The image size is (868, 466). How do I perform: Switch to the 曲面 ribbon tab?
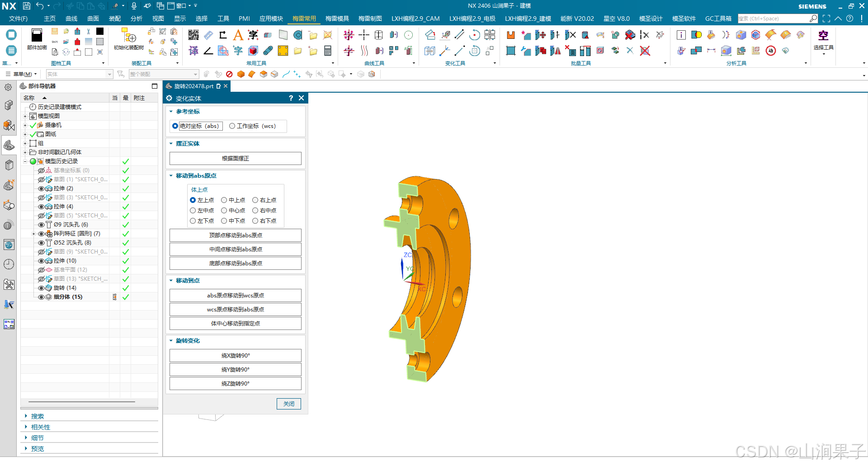tap(93, 19)
